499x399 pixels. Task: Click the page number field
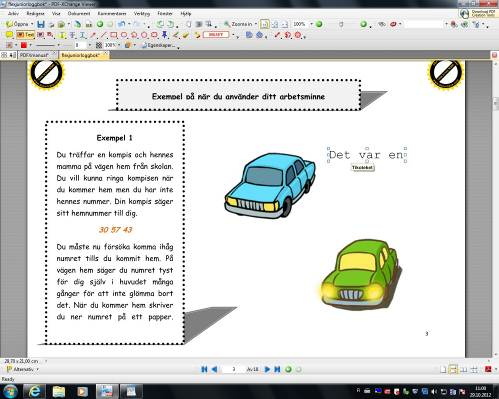pyautogui.click(x=234, y=369)
